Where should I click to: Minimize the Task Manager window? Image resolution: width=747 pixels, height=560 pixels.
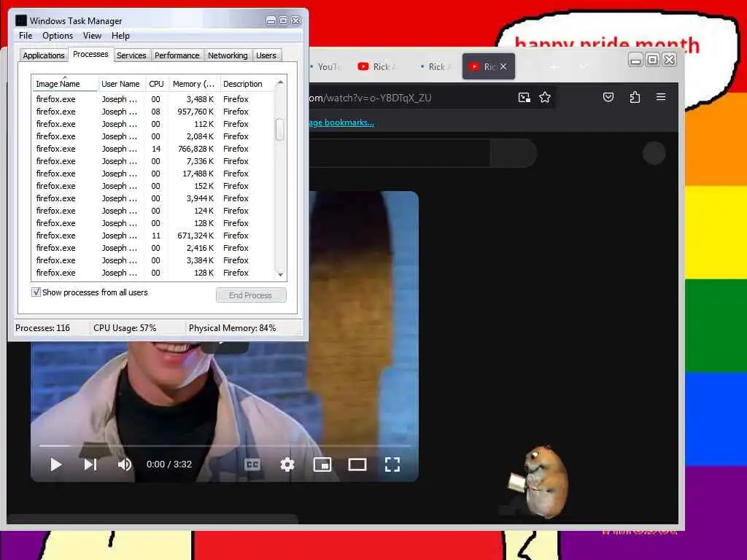(x=271, y=20)
